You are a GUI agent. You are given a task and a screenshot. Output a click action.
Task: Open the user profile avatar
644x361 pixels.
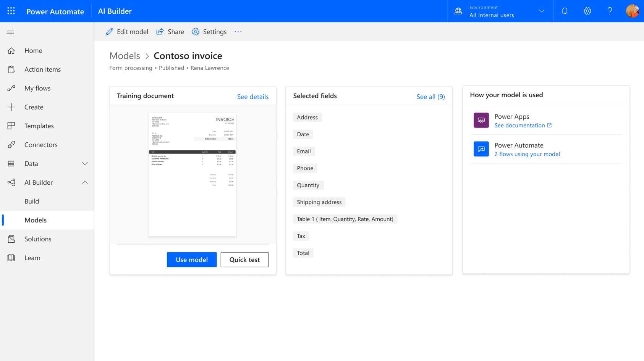(633, 11)
